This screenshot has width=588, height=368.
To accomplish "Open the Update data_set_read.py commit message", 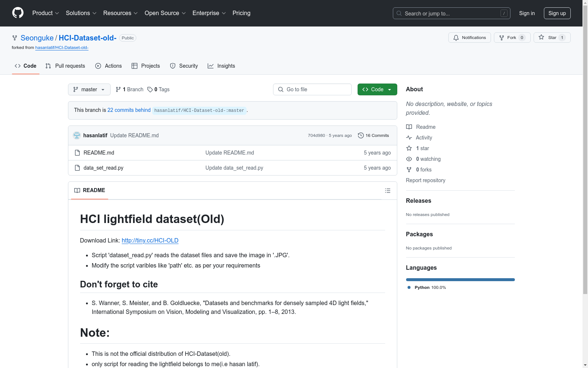I will 234,168.
